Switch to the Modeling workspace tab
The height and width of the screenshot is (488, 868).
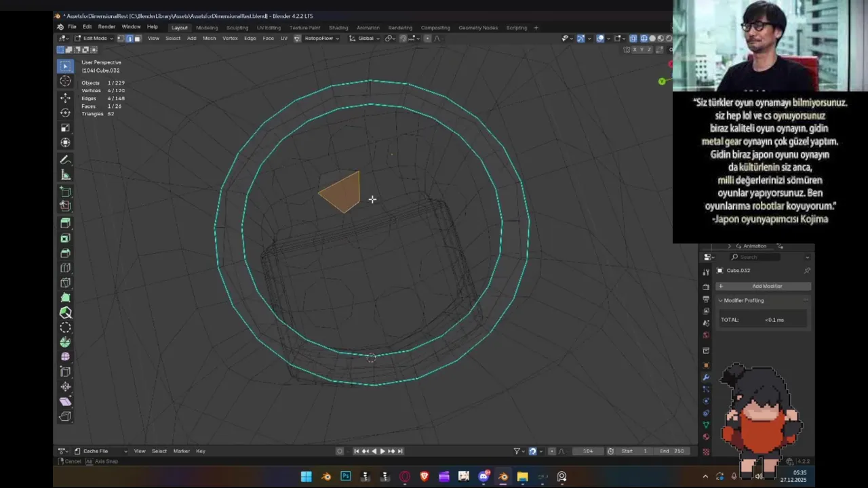(207, 28)
